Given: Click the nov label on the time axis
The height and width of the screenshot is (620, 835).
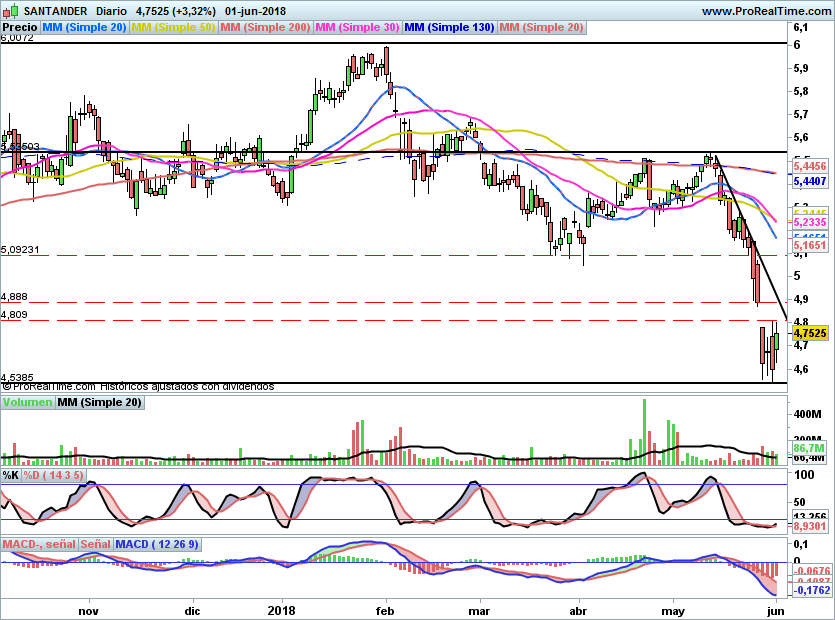Looking at the screenshot, I should pos(88,611).
